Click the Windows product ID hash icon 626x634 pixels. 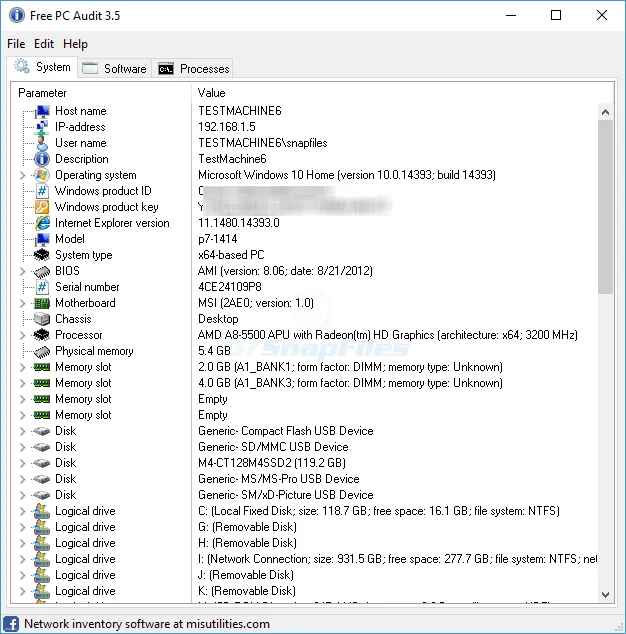(42, 191)
